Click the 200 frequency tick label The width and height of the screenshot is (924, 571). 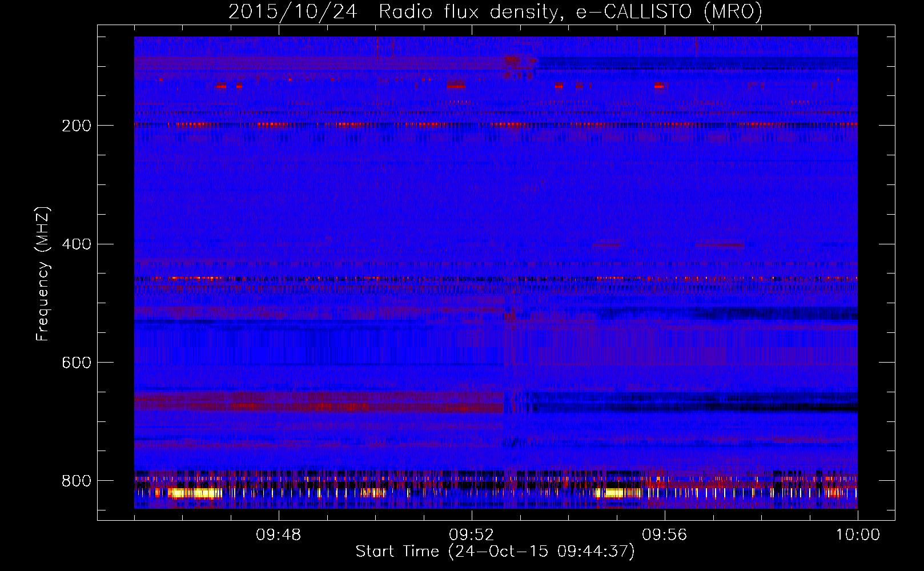click(77, 126)
